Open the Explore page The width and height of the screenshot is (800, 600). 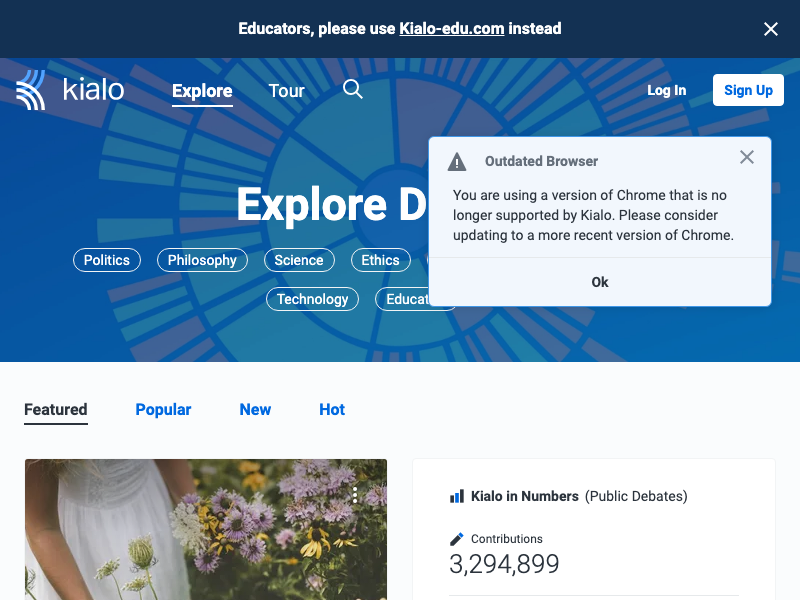click(202, 90)
